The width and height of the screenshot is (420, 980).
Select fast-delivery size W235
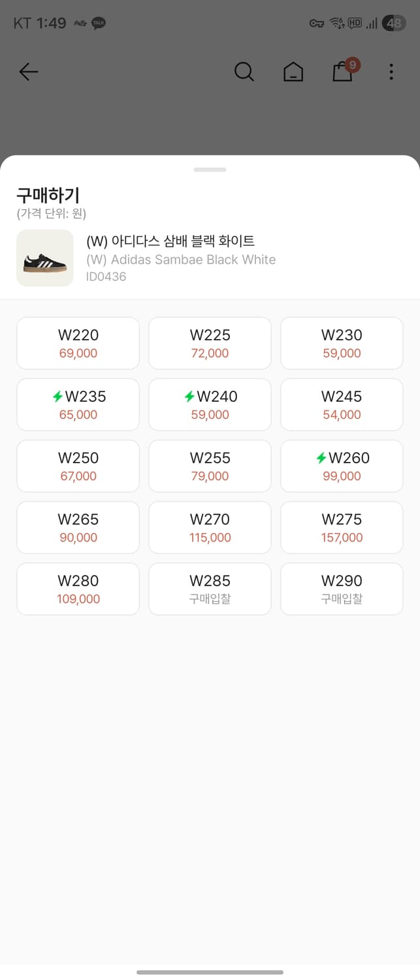pyautogui.click(x=78, y=404)
